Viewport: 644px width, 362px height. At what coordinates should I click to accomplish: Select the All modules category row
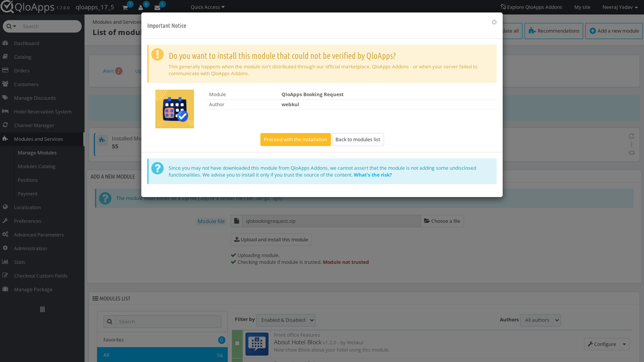tap(162, 355)
